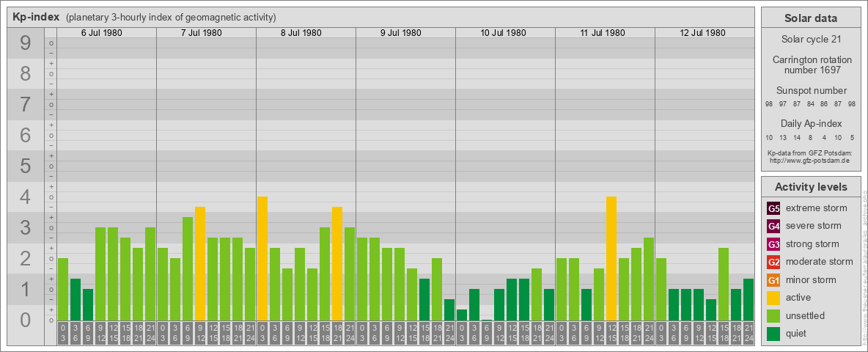This screenshot has width=868, height=352.
Task: Click the yellow 0-3 bar on 8 Jul
Action: (262, 258)
